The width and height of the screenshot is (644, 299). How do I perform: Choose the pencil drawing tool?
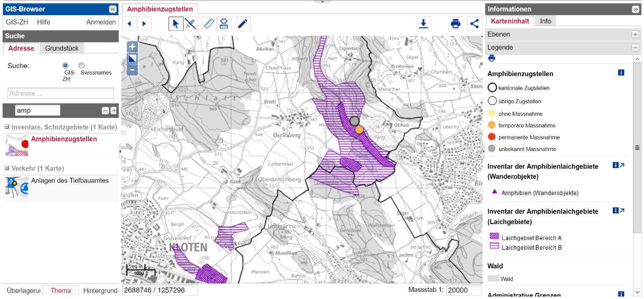tap(243, 24)
